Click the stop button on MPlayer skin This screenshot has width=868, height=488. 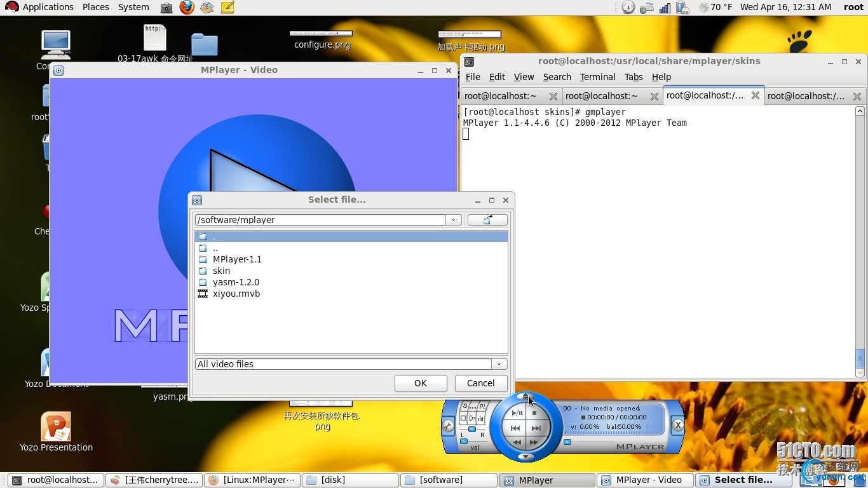coord(534,412)
